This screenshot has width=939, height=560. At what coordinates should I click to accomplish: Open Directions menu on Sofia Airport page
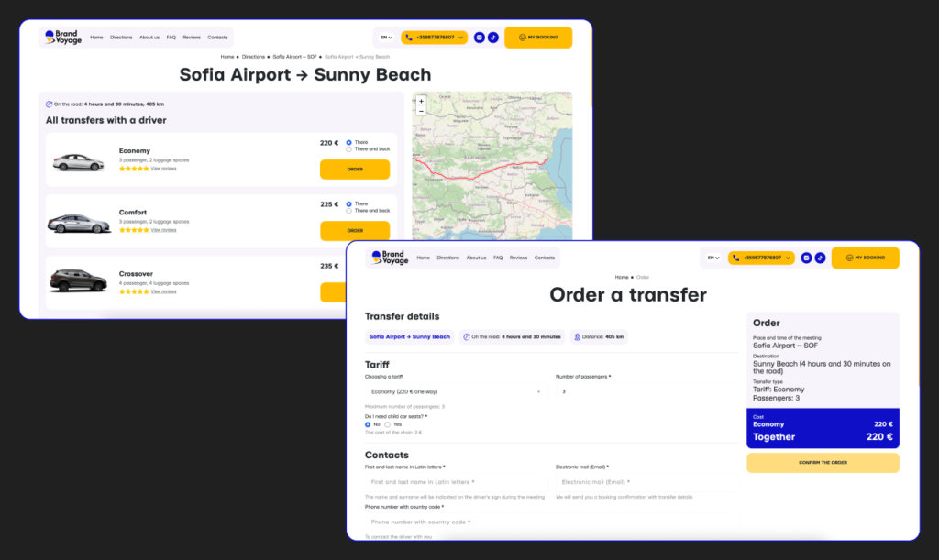click(121, 38)
